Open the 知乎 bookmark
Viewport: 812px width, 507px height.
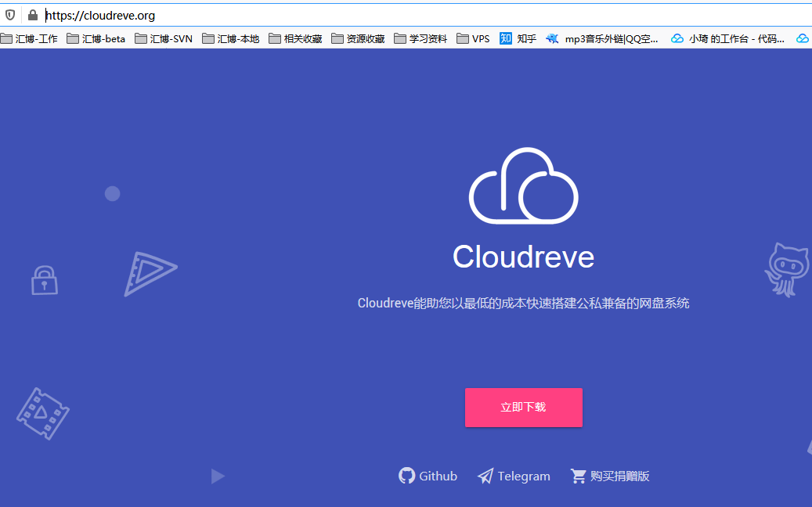tap(518, 39)
